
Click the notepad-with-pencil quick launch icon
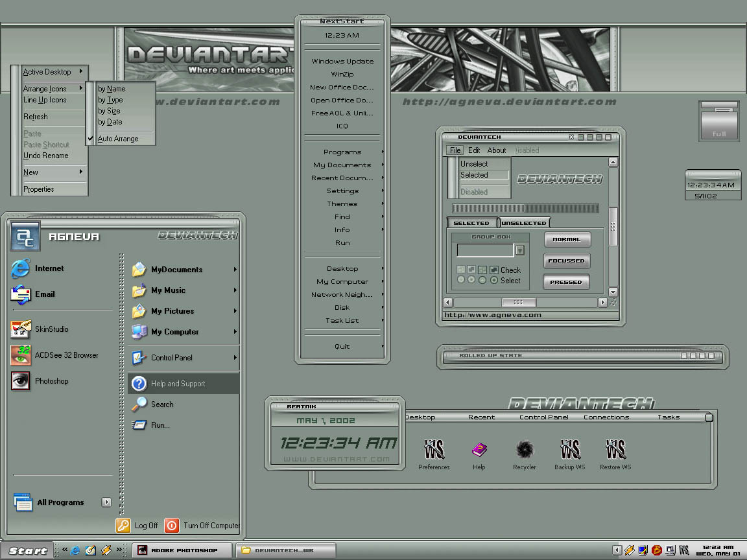point(91,550)
